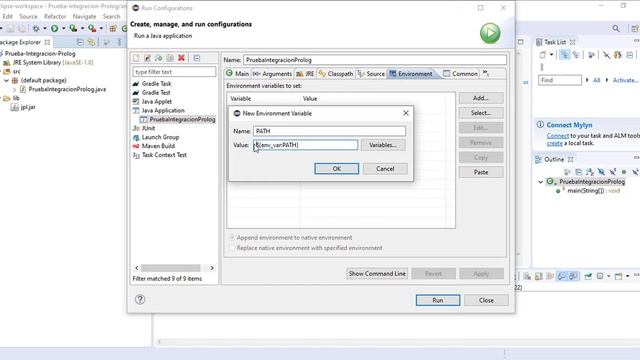Cancel the New Environment Variable dialog
This screenshot has width=640, height=360.
385,169
